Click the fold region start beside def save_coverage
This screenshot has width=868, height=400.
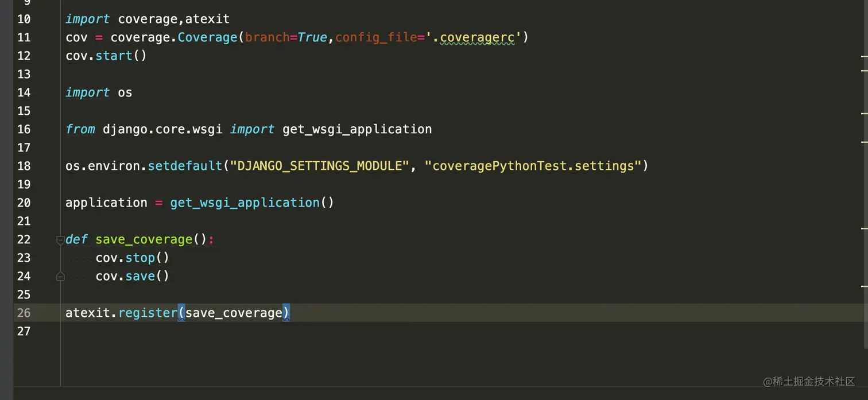pos(60,239)
